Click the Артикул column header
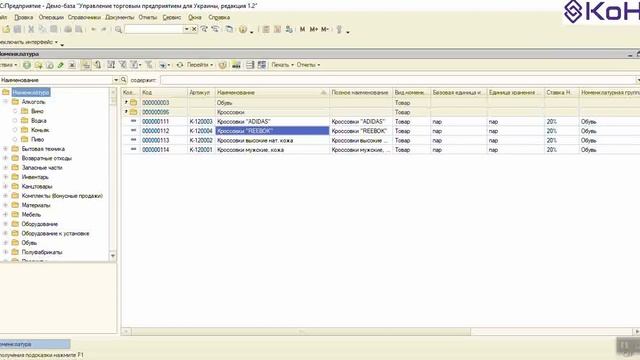 201,93
